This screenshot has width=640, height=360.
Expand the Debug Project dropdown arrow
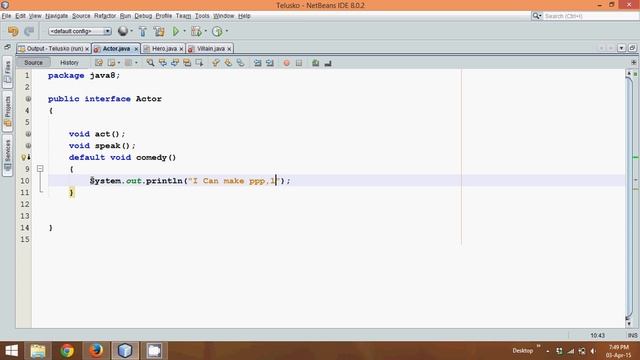click(x=205, y=31)
